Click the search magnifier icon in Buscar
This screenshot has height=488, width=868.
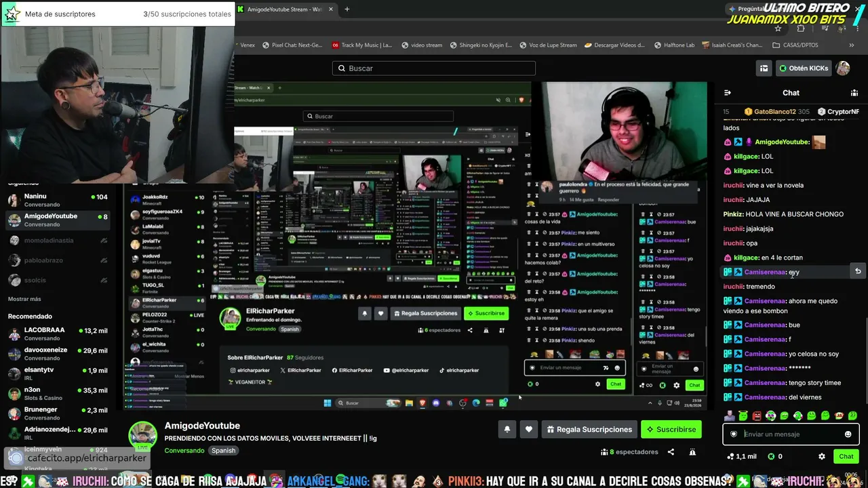(x=341, y=68)
